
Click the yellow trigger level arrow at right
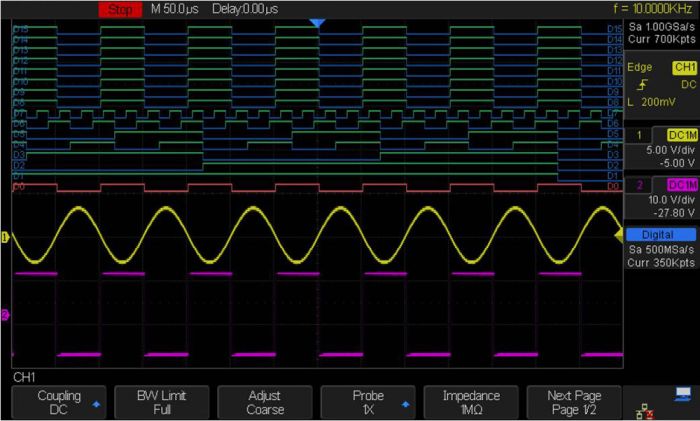click(x=618, y=233)
